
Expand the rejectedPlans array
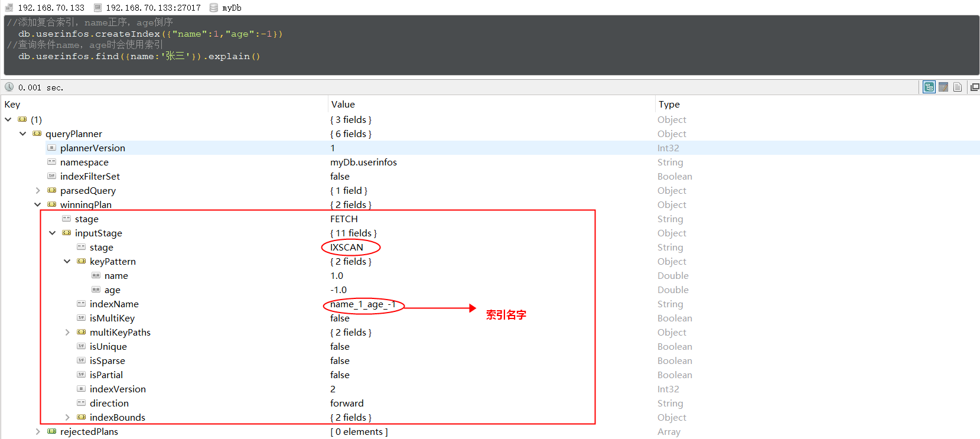point(38,431)
